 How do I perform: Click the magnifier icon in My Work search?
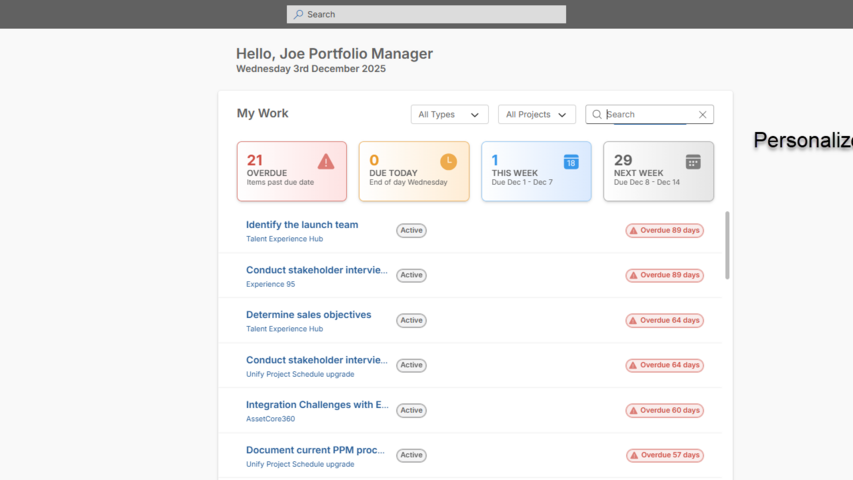tap(597, 115)
